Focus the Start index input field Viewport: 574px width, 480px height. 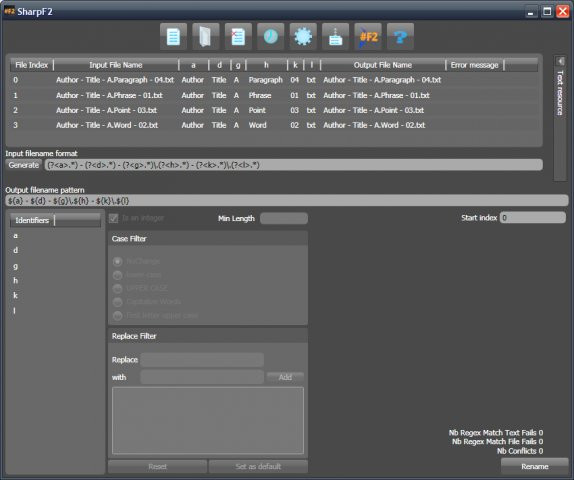[x=533, y=218]
